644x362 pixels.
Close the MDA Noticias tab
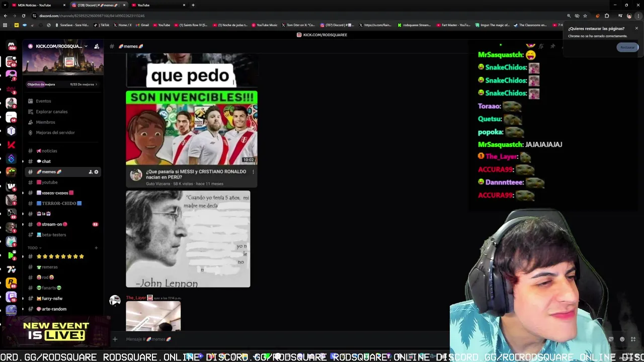[x=64, y=5]
